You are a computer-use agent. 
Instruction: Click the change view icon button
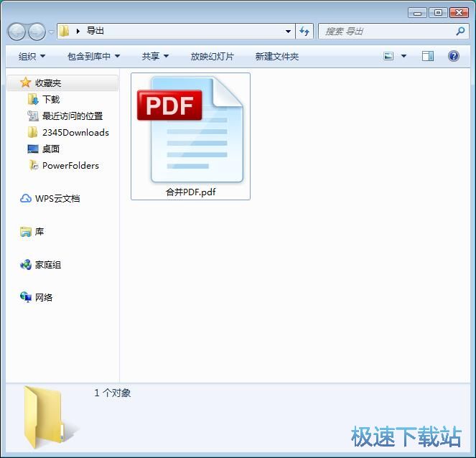(388, 56)
